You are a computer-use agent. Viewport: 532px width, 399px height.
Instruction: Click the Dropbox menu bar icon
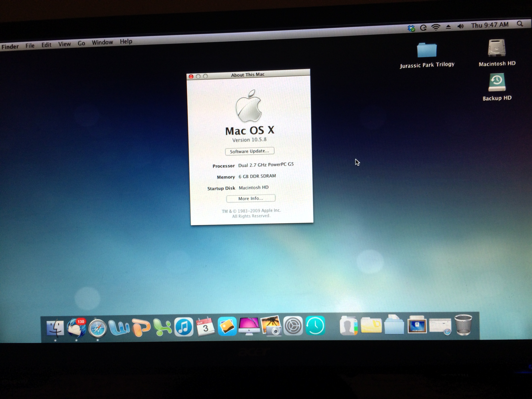click(x=411, y=28)
